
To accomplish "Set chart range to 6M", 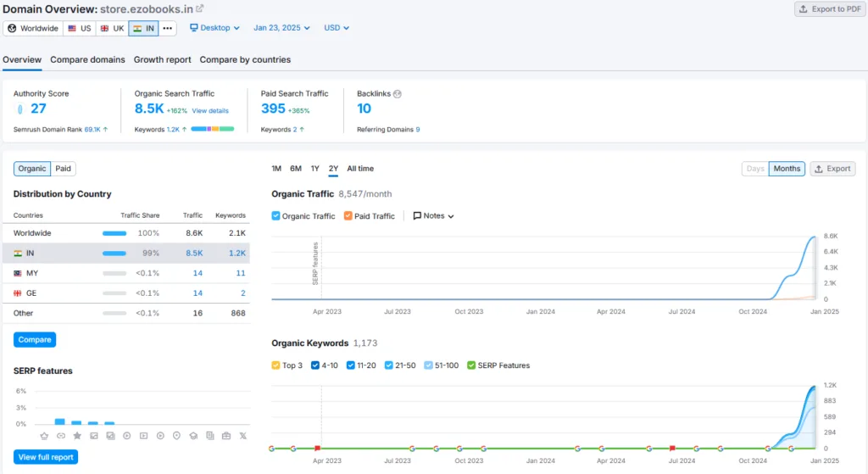I will pyautogui.click(x=296, y=169).
